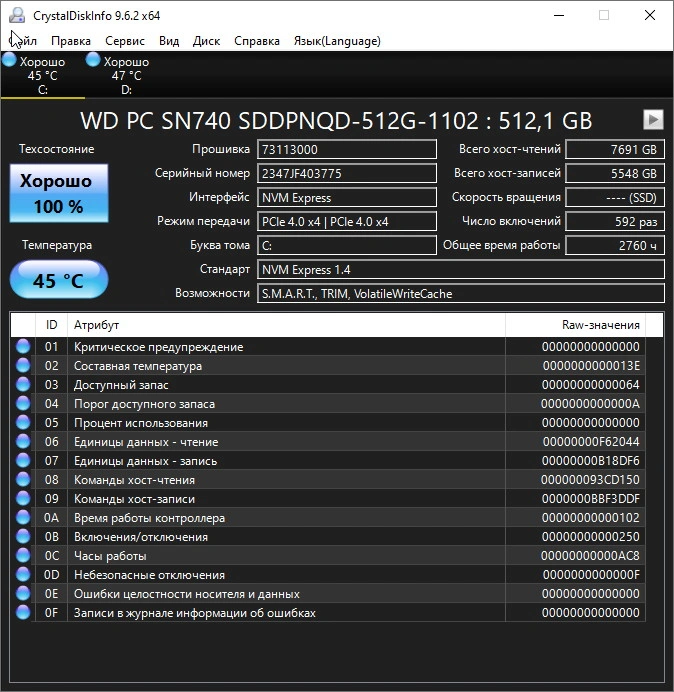The image size is (674, 692).
Task: Open the Язык(Language) menu
Action: [x=337, y=41]
